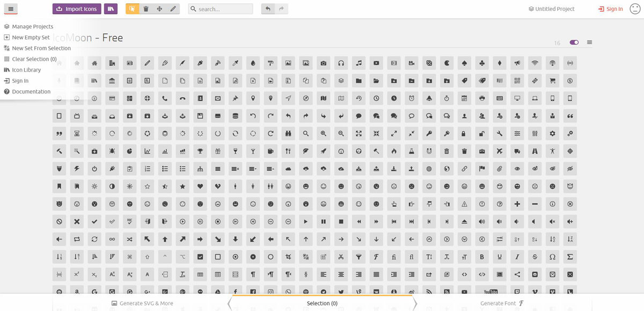This screenshot has height=311, width=644.
Task: Select the empty radio circle icon
Action: pyautogui.click(x=270, y=257)
